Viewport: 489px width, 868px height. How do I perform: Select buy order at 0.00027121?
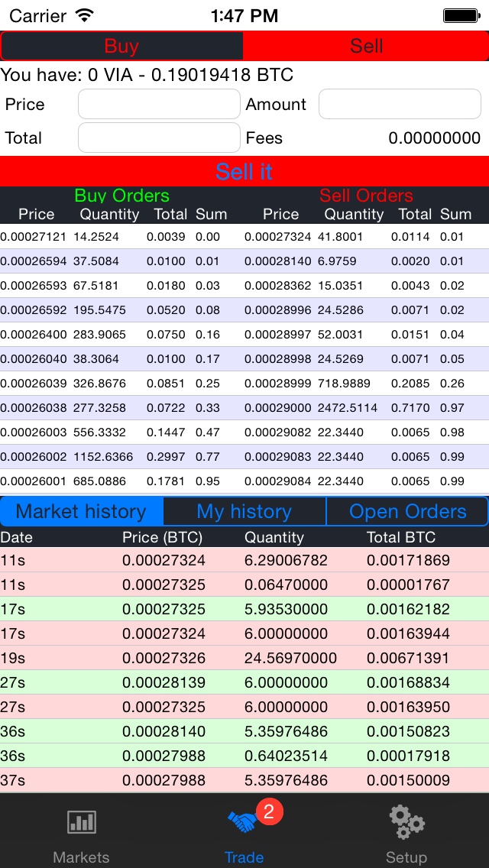(121, 237)
